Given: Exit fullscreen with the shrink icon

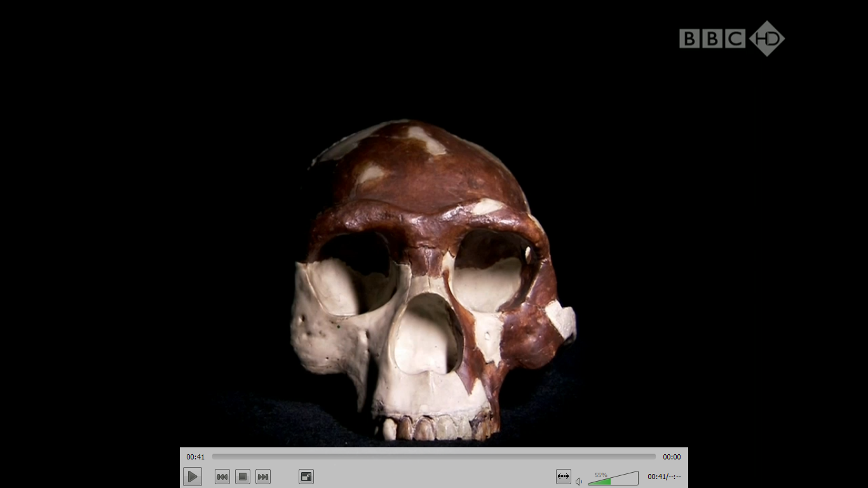Looking at the screenshot, I should tap(306, 477).
